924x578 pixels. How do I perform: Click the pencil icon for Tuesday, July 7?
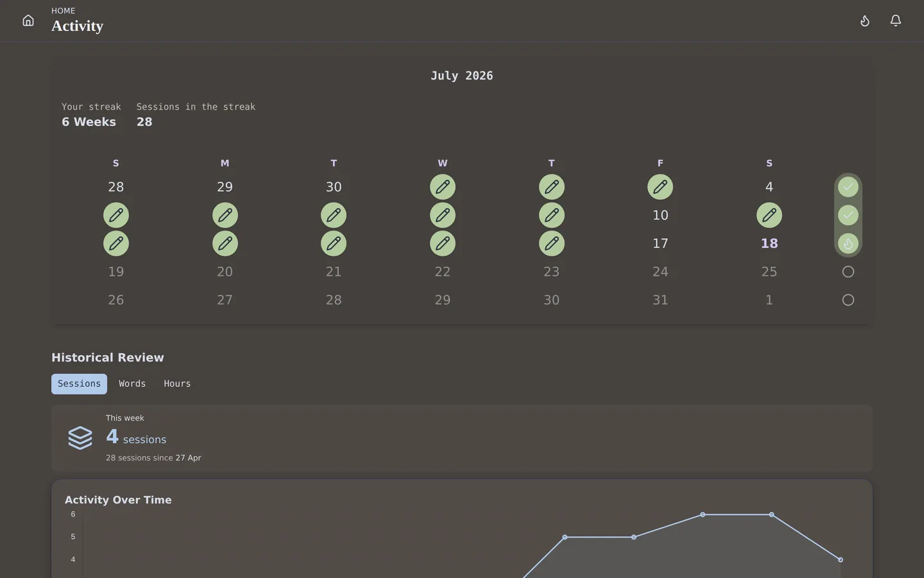pyautogui.click(x=334, y=215)
